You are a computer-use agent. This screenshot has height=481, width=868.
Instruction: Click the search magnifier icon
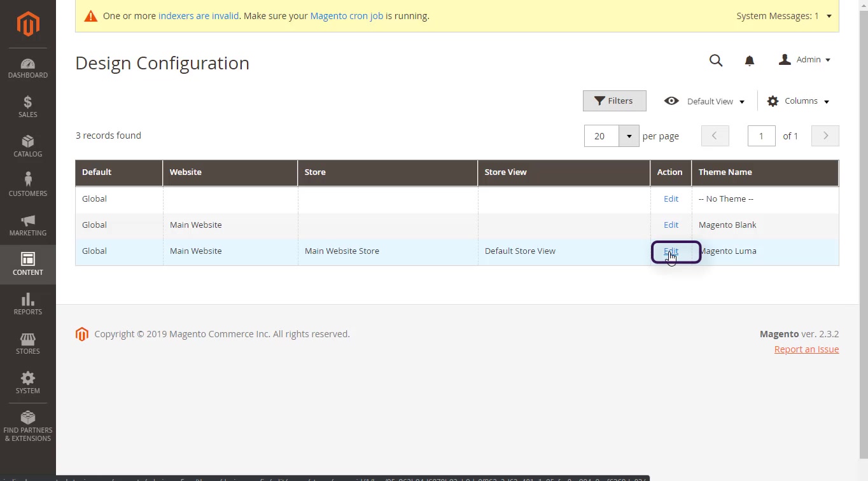pyautogui.click(x=716, y=60)
